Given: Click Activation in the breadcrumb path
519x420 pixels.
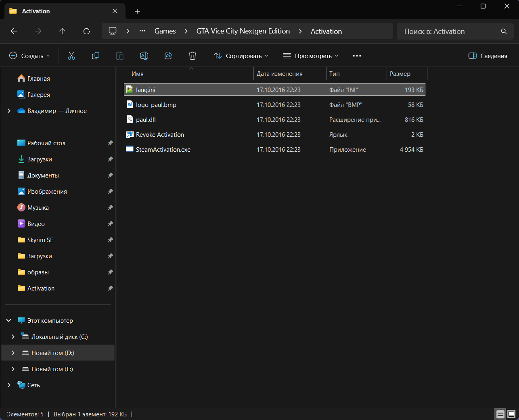Looking at the screenshot, I should (326, 31).
